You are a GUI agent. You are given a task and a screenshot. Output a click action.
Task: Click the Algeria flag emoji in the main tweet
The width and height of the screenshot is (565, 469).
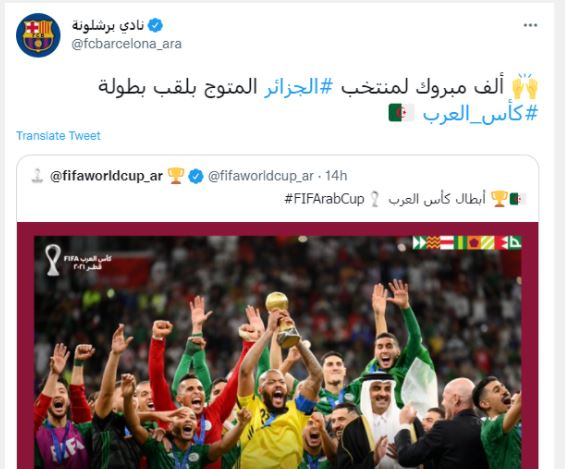(401, 113)
